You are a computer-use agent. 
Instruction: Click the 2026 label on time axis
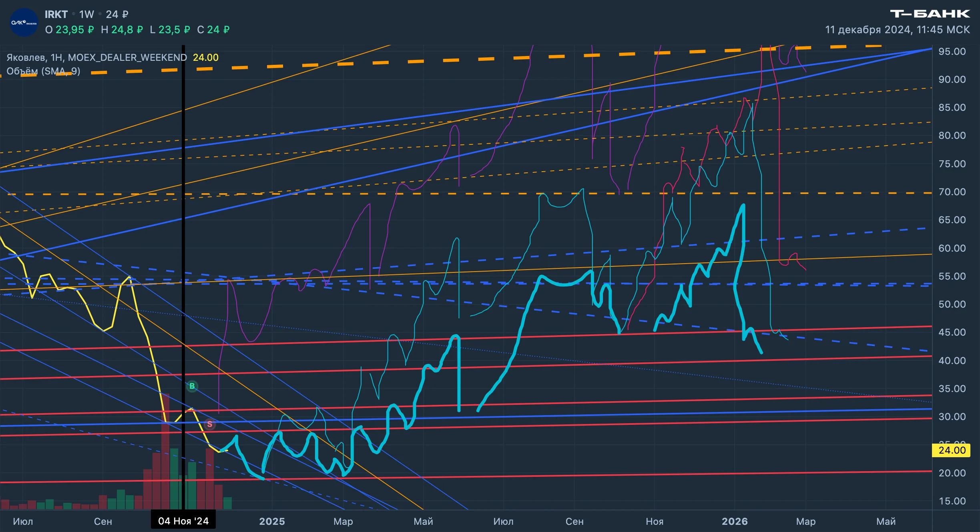point(735,521)
